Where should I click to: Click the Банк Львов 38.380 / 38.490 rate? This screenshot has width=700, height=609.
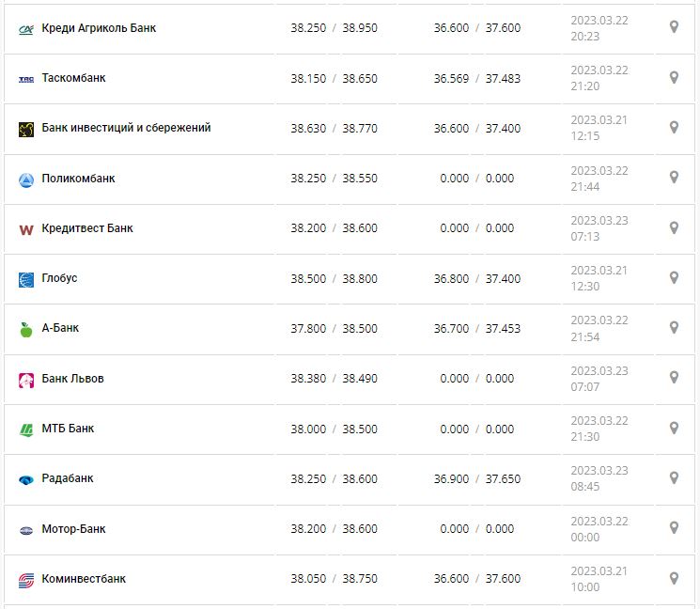point(334,379)
